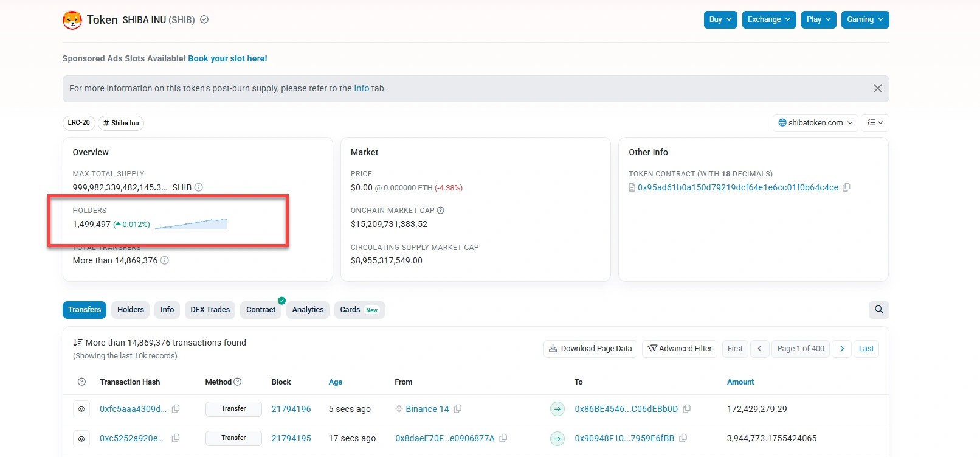The height and width of the screenshot is (457, 980).
Task: Click the help icon next to Onchain Market Cap
Action: 441,211
